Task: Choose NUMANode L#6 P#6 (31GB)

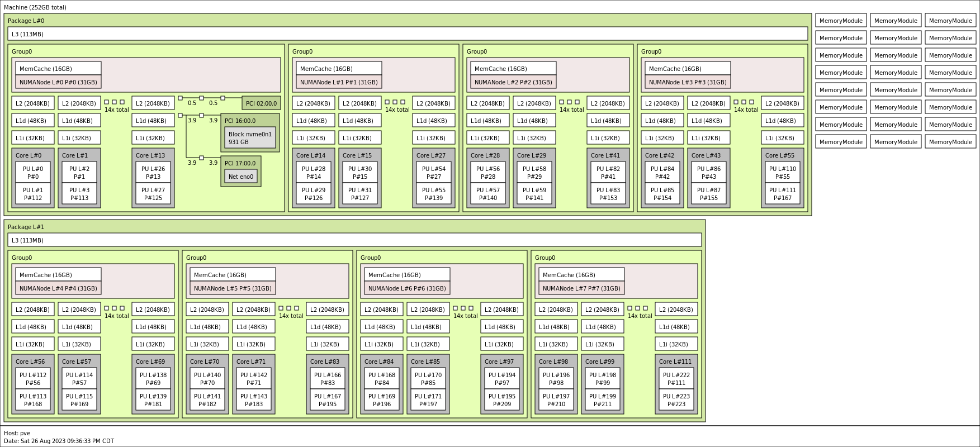Action: 407,288
